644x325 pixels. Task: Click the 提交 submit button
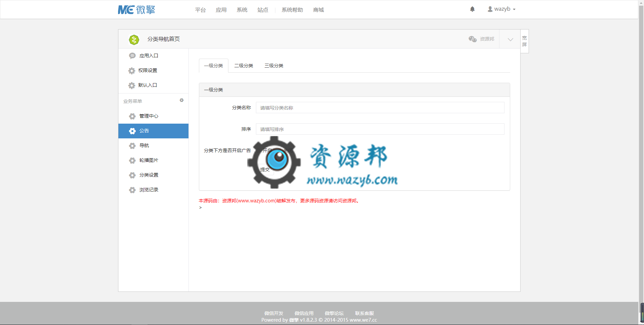265,170
